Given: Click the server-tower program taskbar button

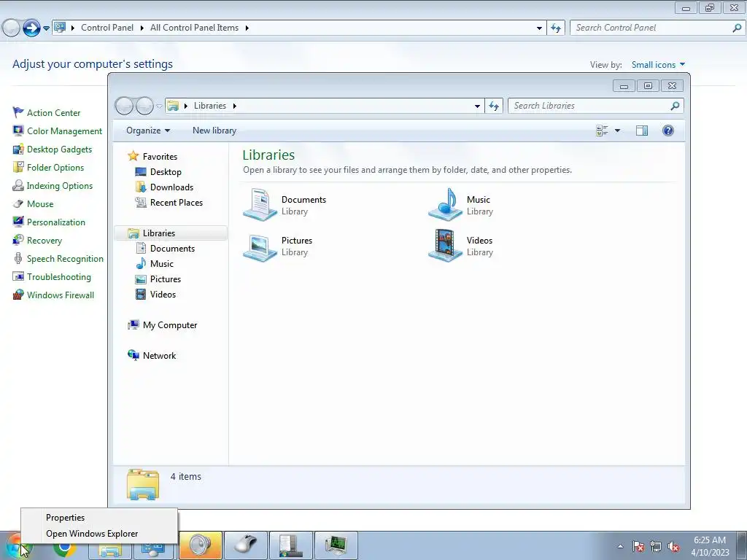Looking at the screenshot, I should (290, 545).
